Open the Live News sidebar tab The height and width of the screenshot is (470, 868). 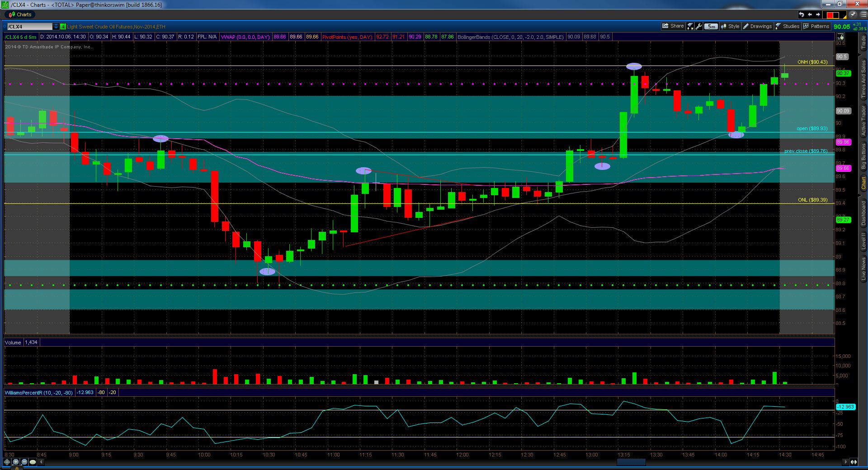click(863, 269)
